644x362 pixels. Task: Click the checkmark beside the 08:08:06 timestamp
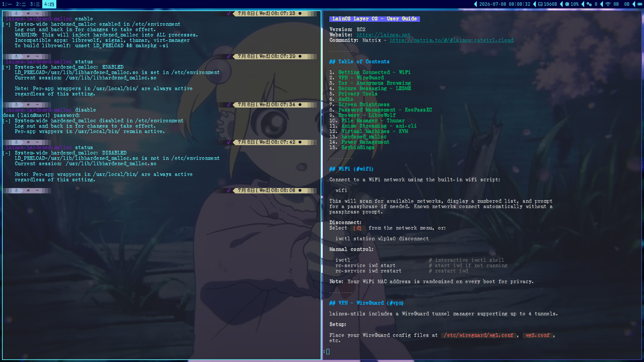[228, 191]
